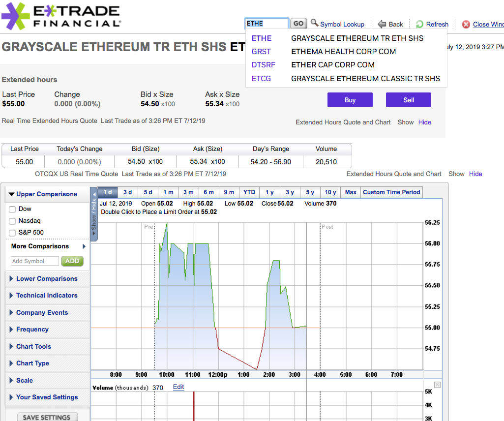Click the Back arrow icon
This screenshot has width=504, height=421.
pos(382,24)
